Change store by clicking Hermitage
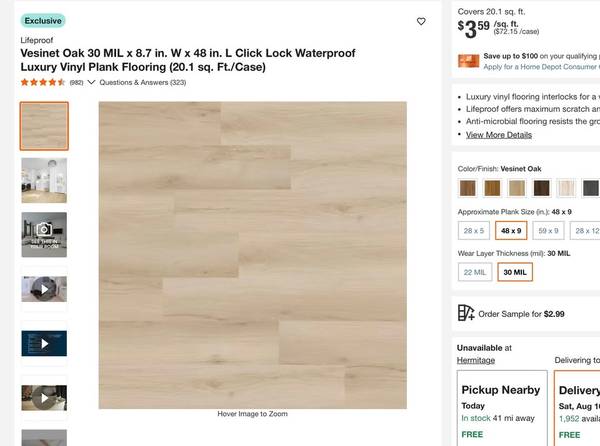The image size is (600, 446). click(476, 359)
